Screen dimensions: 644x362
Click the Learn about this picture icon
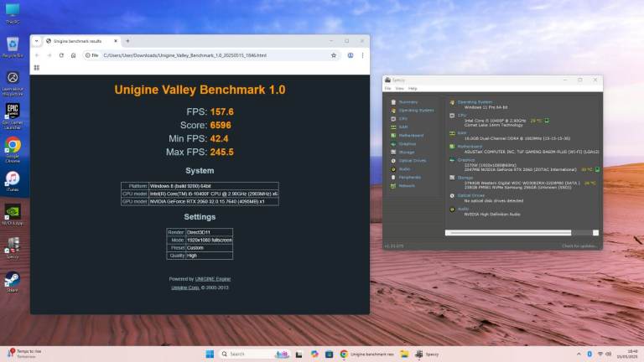(13, 83)
